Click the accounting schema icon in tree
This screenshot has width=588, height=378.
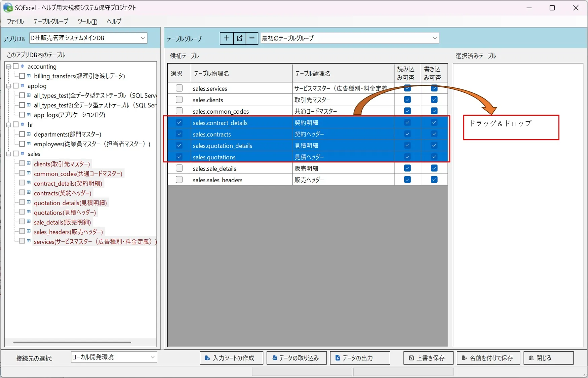pyautogui.click(x=23, y=66)
